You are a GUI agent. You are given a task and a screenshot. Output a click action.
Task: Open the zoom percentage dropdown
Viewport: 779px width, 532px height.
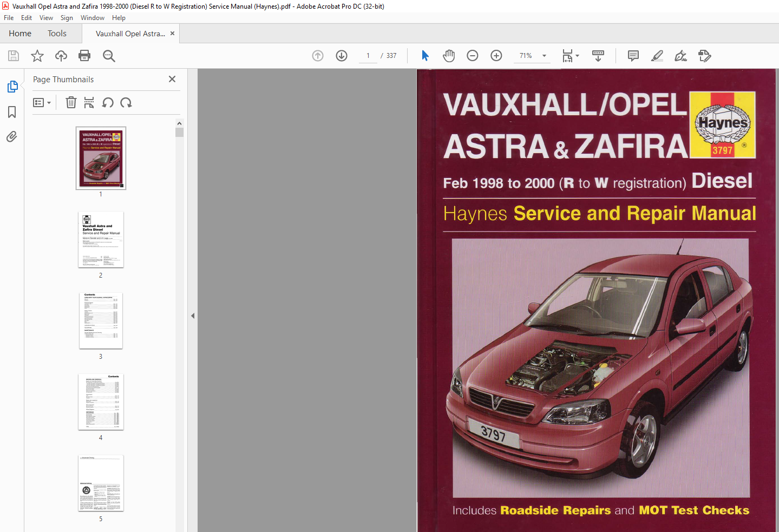pyautogui.click(x=544, y=56)
